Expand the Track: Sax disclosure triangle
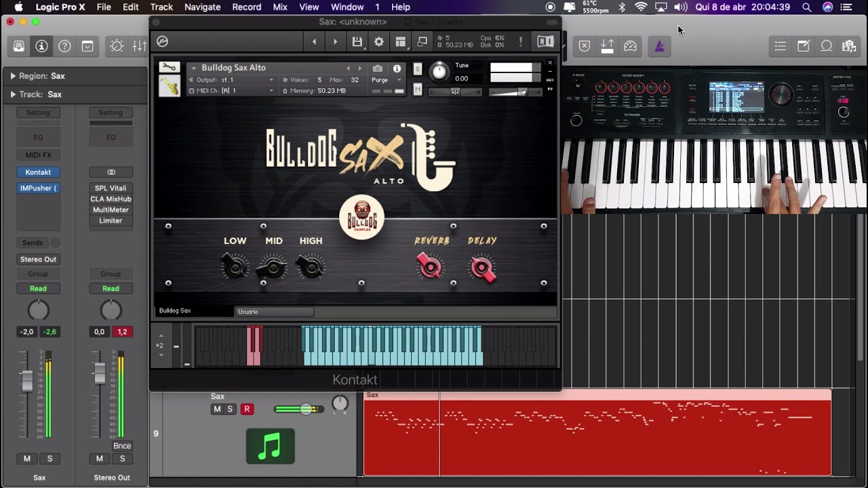Image resolution: width=868 pixels, height=488 pixels. [x=13, y=94]
